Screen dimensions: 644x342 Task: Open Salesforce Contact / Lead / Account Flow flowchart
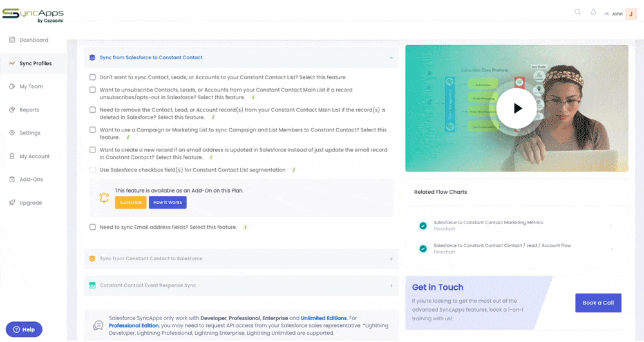pyautogui.click(x=502, y=245)
